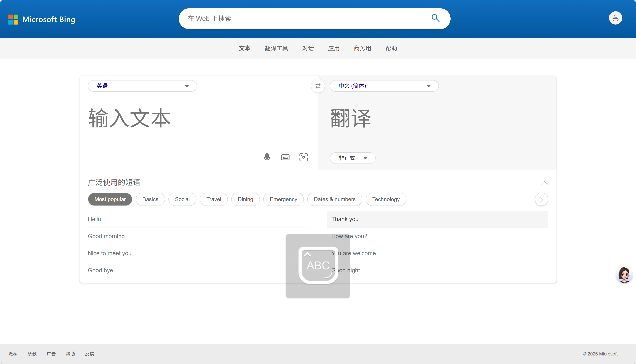636x364 pixels.
Task: Open the 帮助 footer link
Action: point(70,354)
